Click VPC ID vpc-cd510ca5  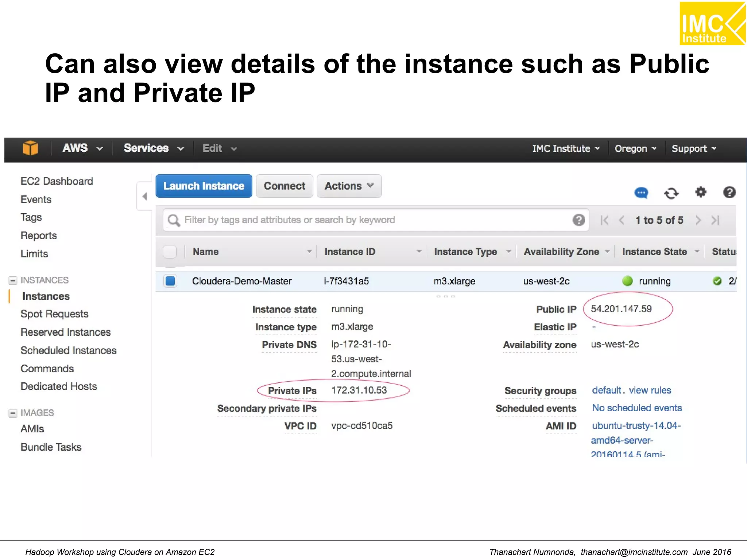point(362,425)
